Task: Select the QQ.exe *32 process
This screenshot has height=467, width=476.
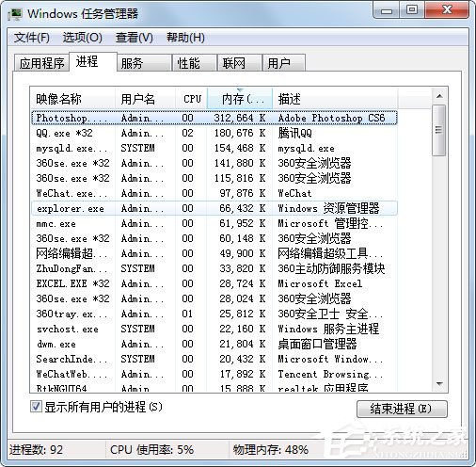Action: click(214, 133)
